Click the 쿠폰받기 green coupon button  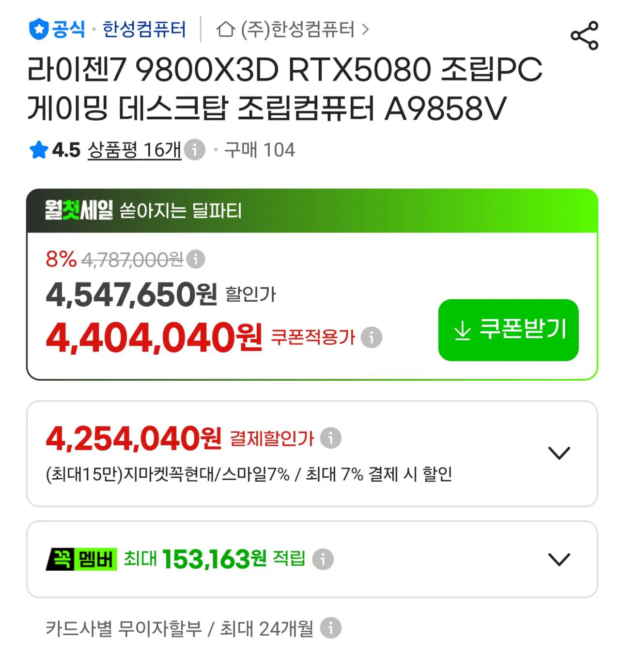pyautogui.click(x=509, y=330)
